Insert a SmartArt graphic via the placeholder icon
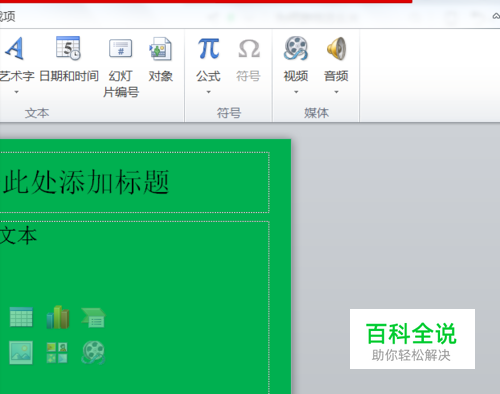500x394 pixels. pos(93,318)
